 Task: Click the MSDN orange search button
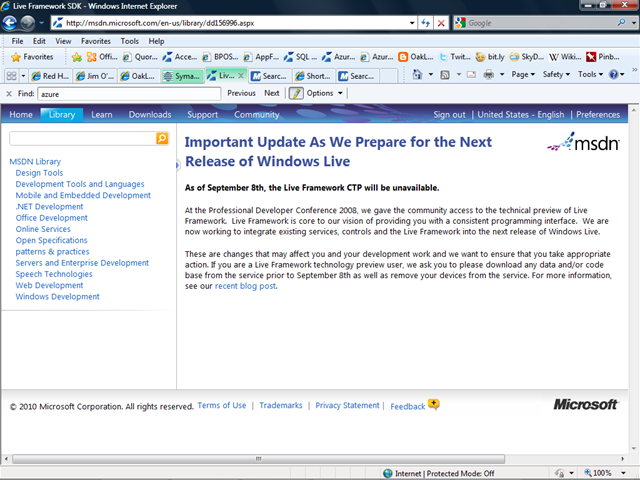tap(162, 138)
